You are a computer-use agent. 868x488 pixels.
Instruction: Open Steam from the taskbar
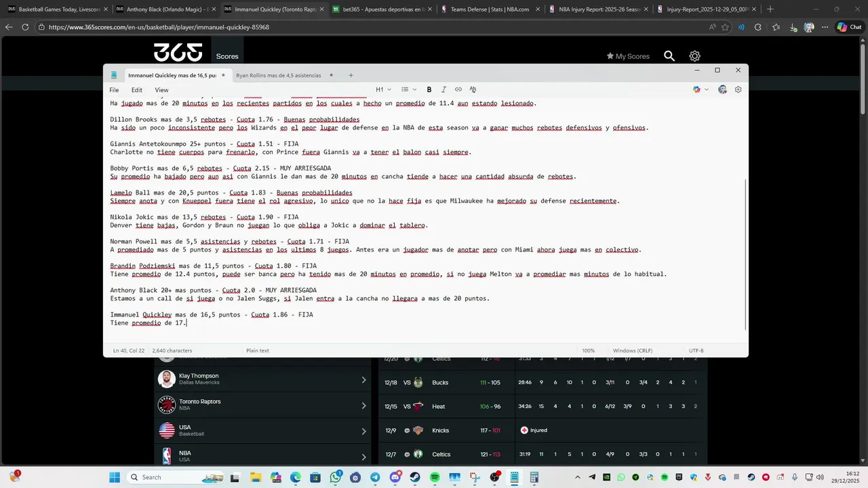[415, 477]
